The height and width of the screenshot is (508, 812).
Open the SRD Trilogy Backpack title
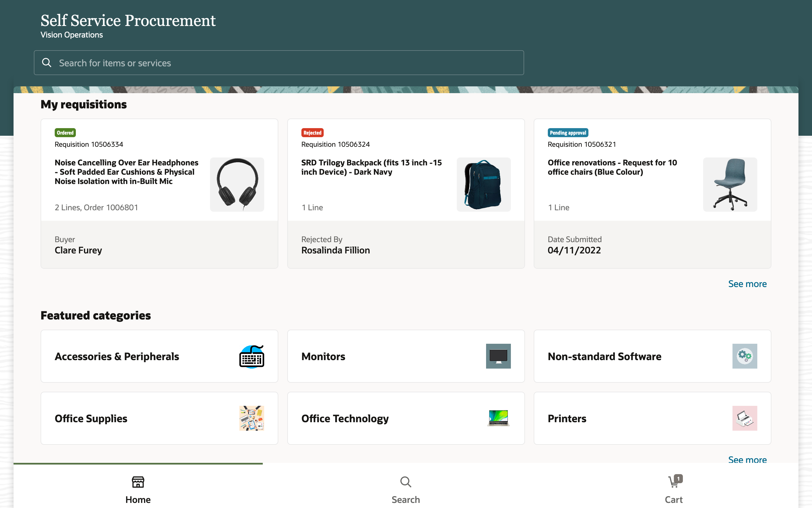(371, 167)
